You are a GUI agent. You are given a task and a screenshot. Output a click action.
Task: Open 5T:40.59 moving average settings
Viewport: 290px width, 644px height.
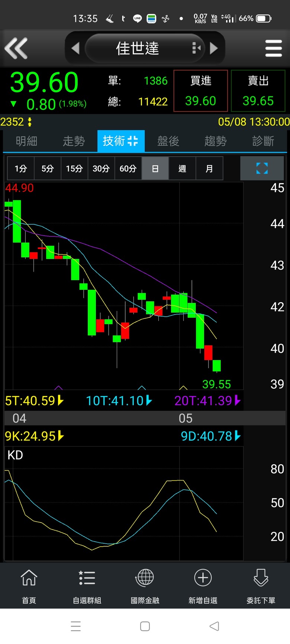(x=35, y=401)
